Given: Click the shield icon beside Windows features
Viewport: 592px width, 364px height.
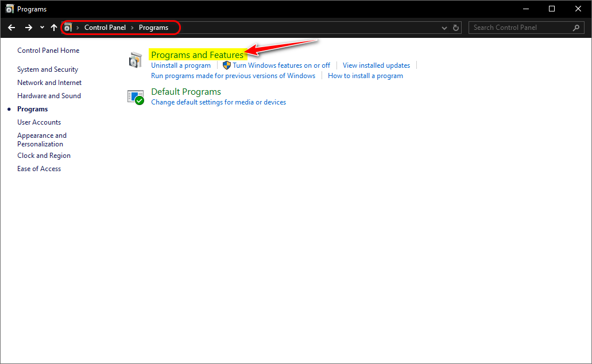Looking at the screenshot, I should (x=227, y=65).
